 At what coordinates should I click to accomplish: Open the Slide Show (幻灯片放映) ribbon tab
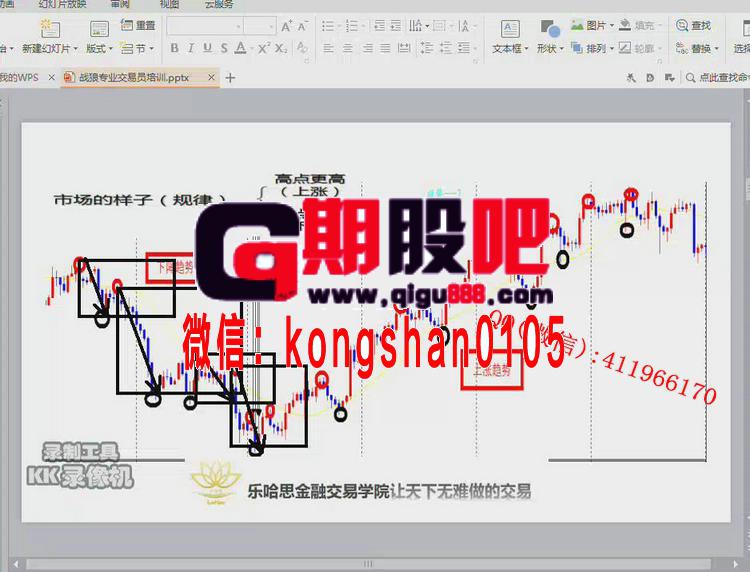tap(62, 4)
